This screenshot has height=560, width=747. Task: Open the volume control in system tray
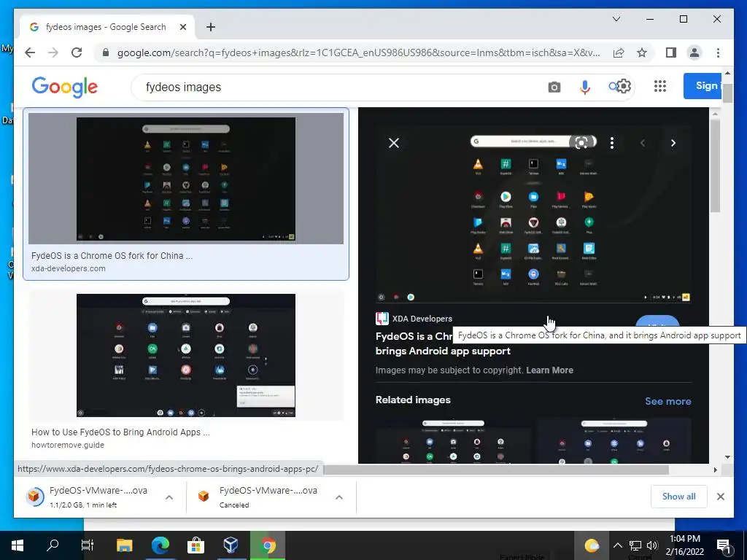pyautogui.click(x=652, y=545)
